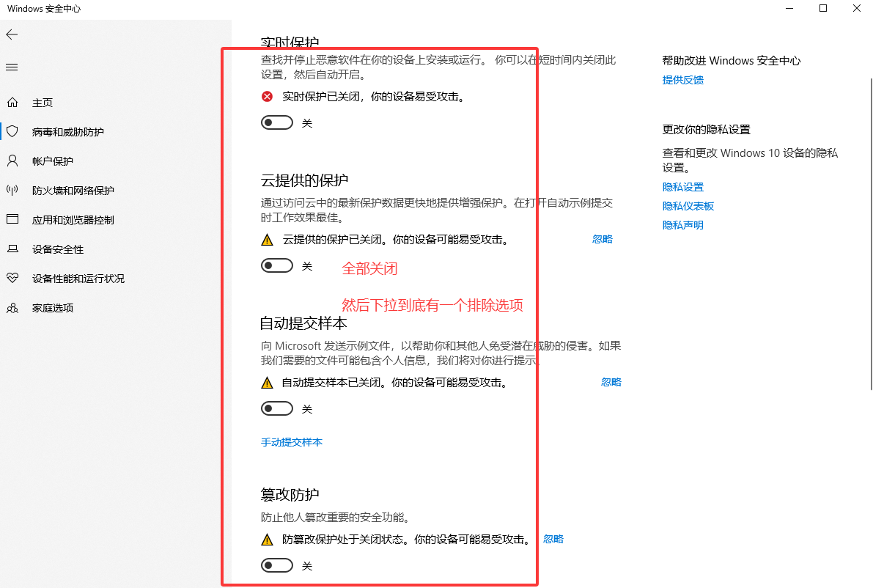Click 忽略 for 自动提交样本 warning
This screenshot has width=873, height=588.
click(x=611, y=383)
